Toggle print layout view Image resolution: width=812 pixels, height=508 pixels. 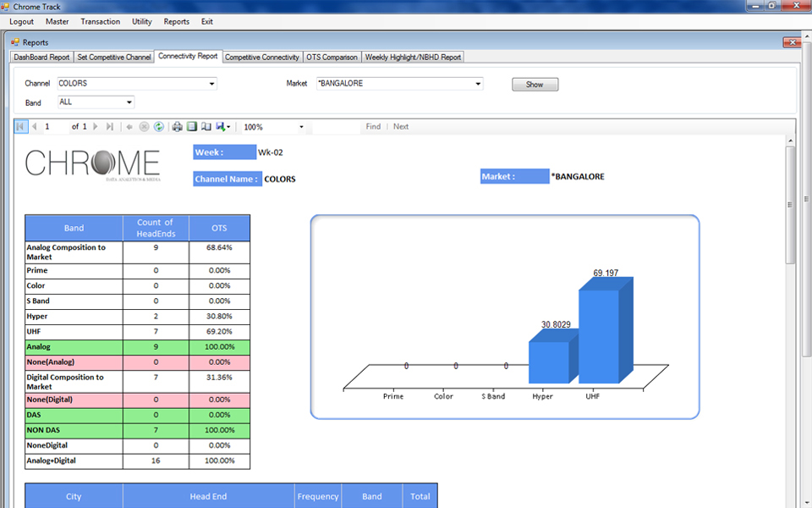192,127
